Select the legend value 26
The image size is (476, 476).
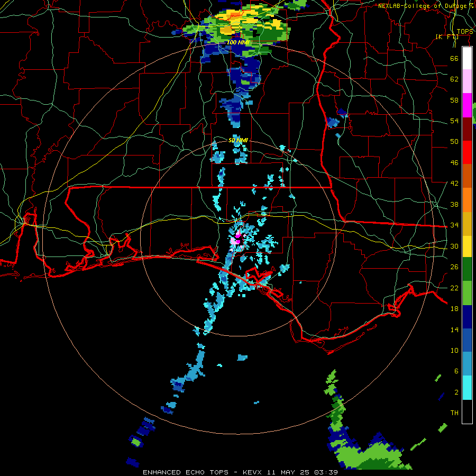point(454,267)
